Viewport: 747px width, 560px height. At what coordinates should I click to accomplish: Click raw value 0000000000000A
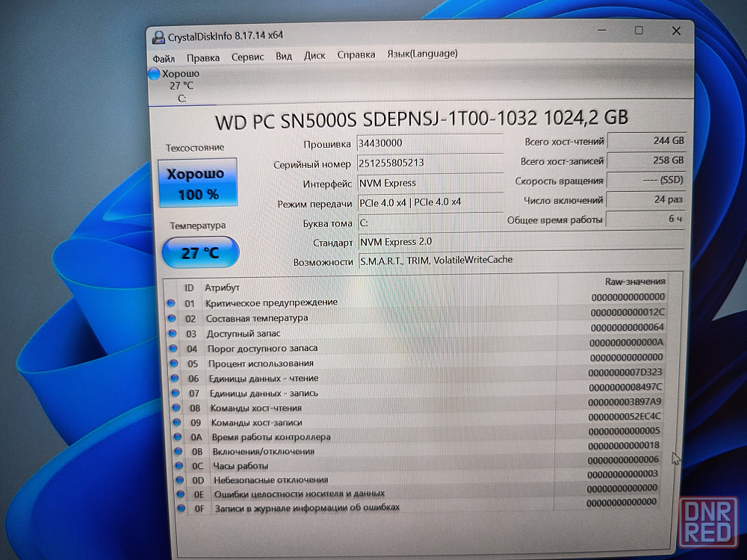click(626, 343)
